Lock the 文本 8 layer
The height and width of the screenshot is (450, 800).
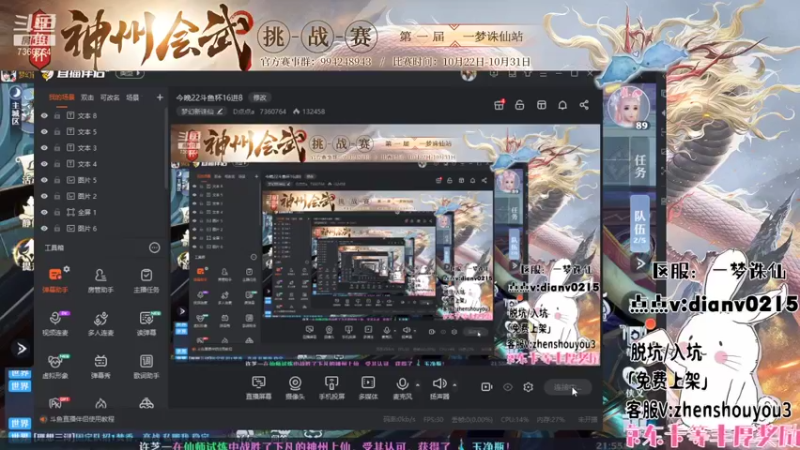coord(57,116)
